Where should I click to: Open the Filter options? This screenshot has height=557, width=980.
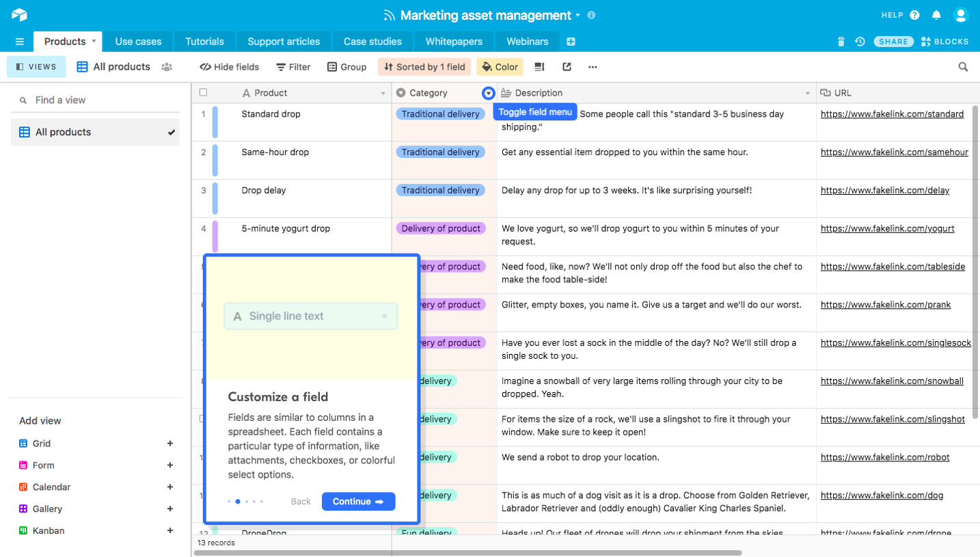pos(293,67)
